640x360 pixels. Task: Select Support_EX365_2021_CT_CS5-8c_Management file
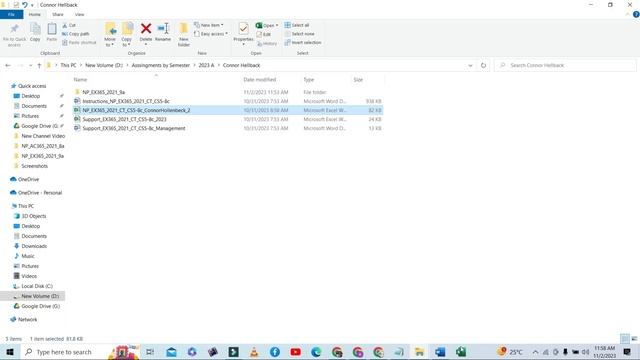pos(133,128)
